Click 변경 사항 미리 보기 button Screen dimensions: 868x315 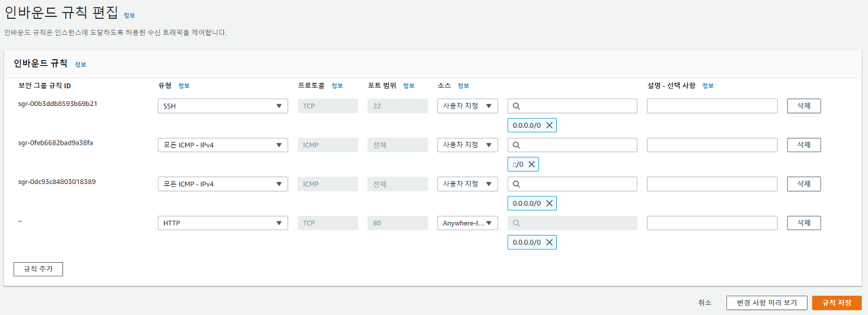click(x=766, y=303)
